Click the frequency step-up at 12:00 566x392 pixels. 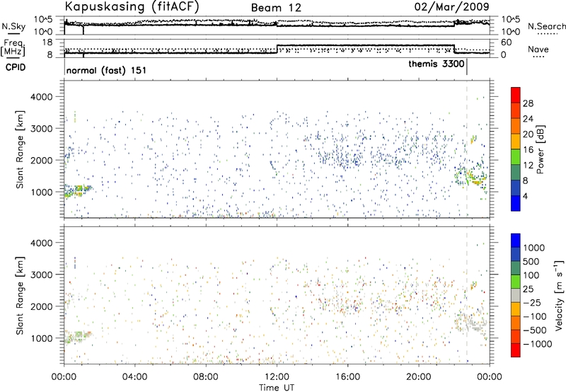click(x=277, y=49)
